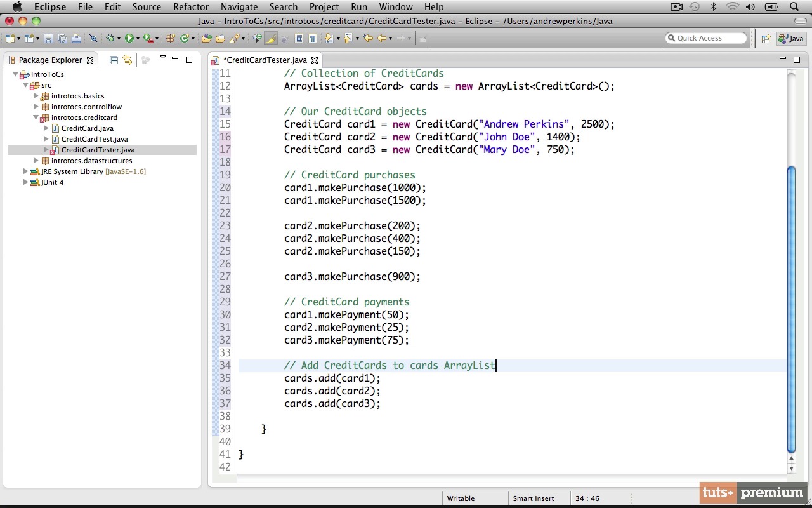Click Collapse All in Package Explorer
This screenshot has height=508, width=812.
pyautogui.click(x=114, y=60)
